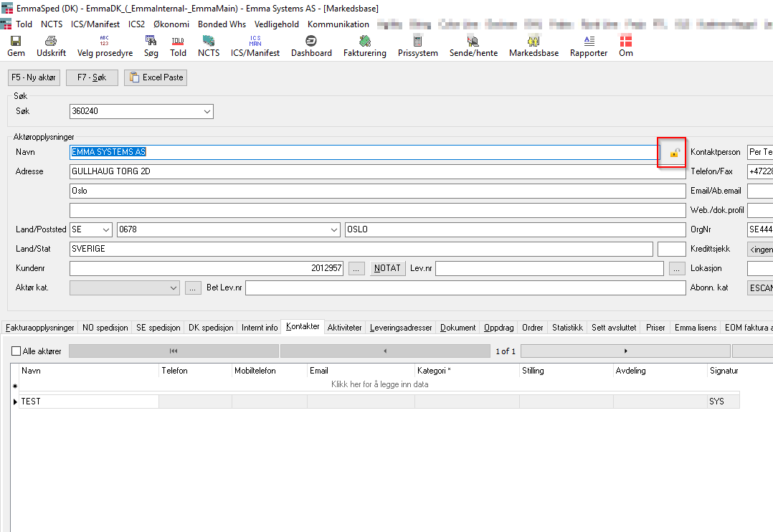773x532 pixels.
Task: Toggle the Alle aktører checkbox
Action: [16, 351]
